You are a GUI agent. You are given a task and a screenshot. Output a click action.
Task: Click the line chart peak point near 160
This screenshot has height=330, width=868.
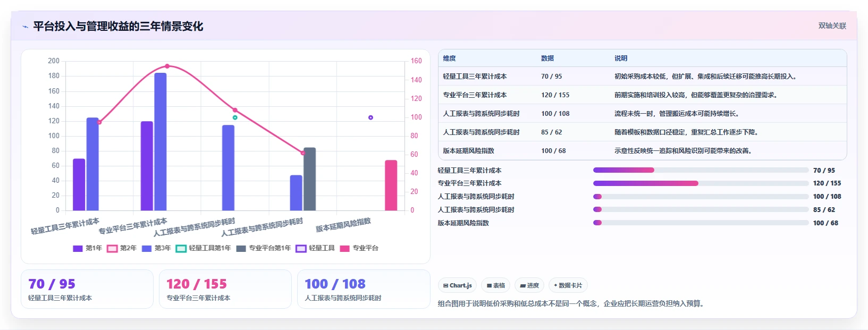(167, 66)
